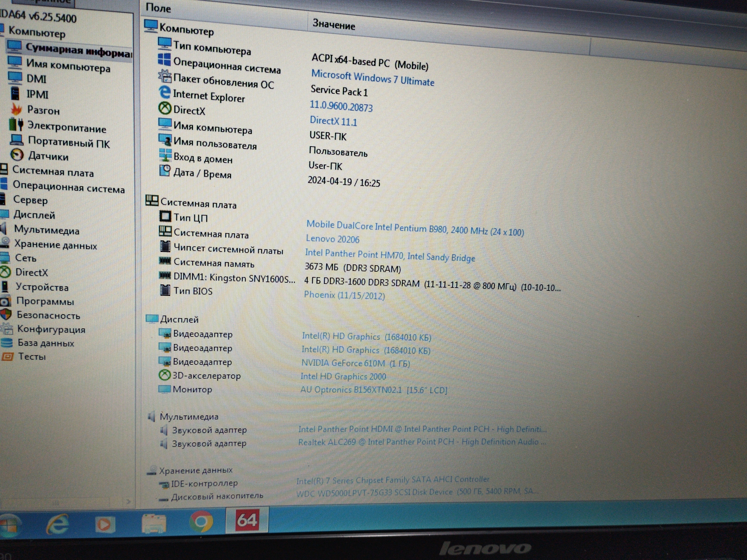Select the Тип компьютера row icon
This screenshot has width=747, height=560.
165,43
